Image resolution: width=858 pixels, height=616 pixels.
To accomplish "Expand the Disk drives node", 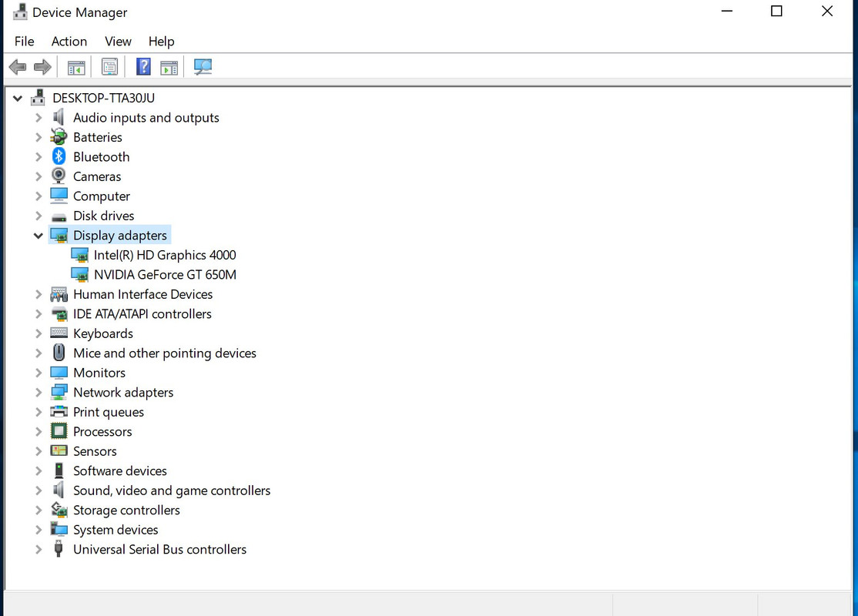I will [x=39, y=216].
